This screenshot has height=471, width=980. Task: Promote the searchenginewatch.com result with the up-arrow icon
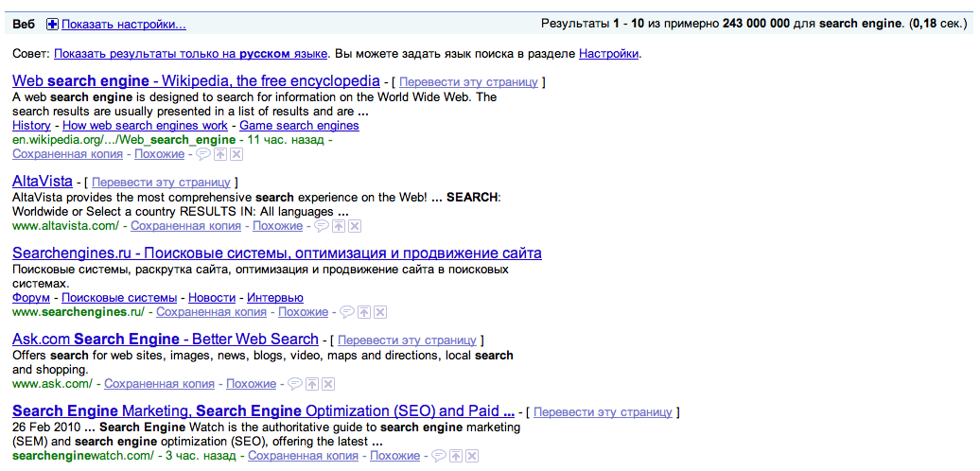pos(456,455)
